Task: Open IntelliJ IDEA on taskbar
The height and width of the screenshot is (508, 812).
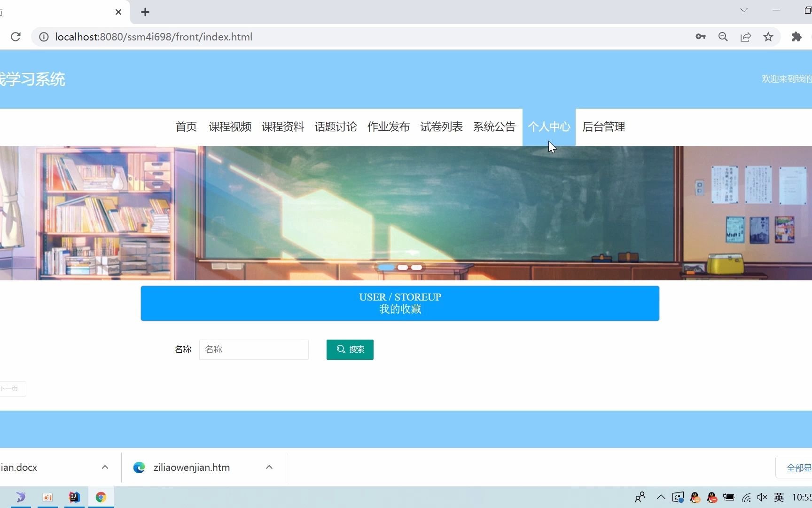Action: [x=74, y=497]
